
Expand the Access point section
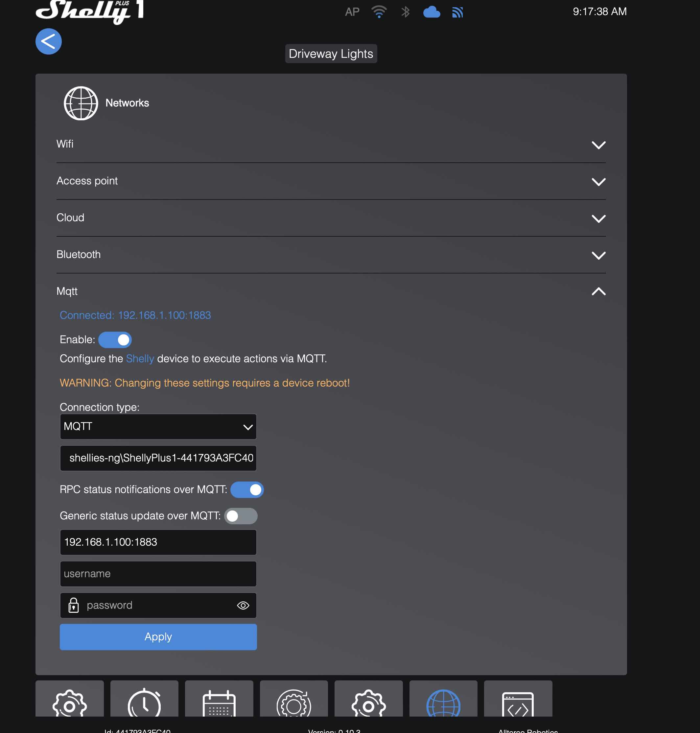(x=331, y=181)
